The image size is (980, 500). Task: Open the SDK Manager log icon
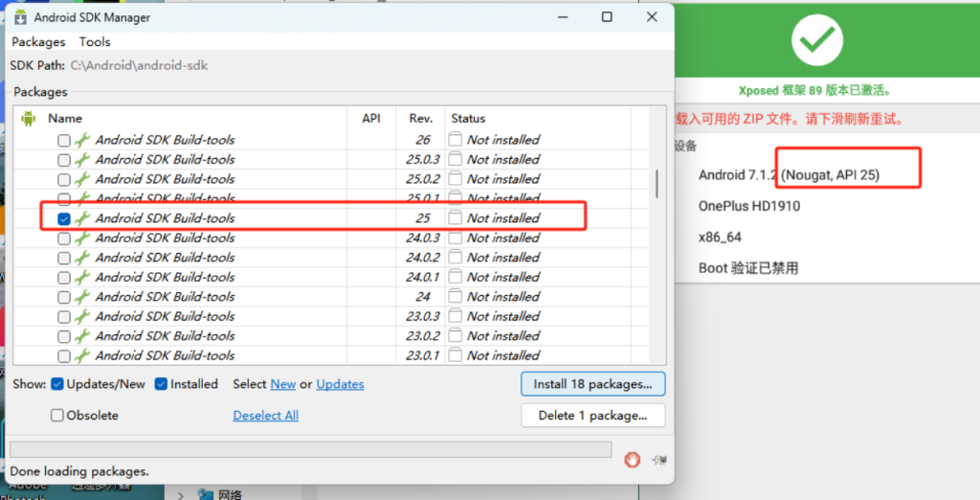coord(658,460)
